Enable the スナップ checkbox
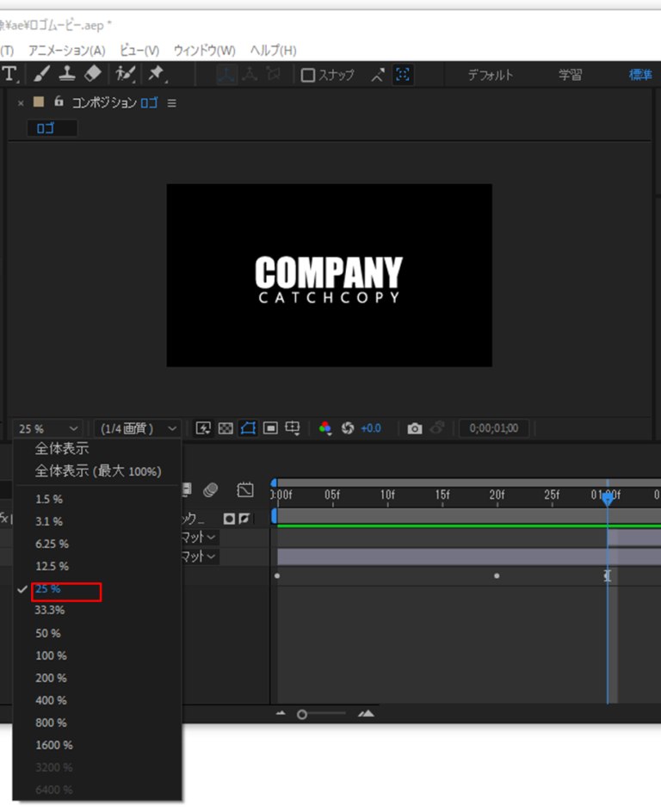This screenshot has height=812, width=661. tap(308, 76)
